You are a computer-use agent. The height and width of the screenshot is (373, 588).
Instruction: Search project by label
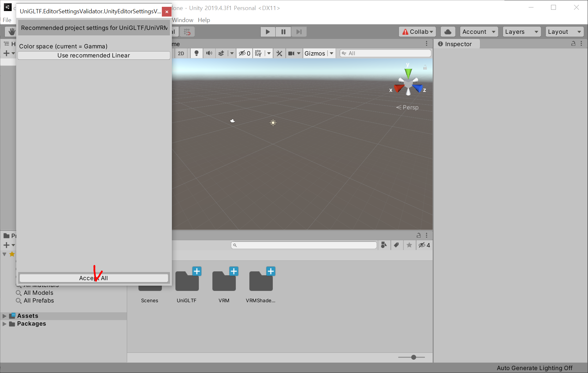coord(396,245)
